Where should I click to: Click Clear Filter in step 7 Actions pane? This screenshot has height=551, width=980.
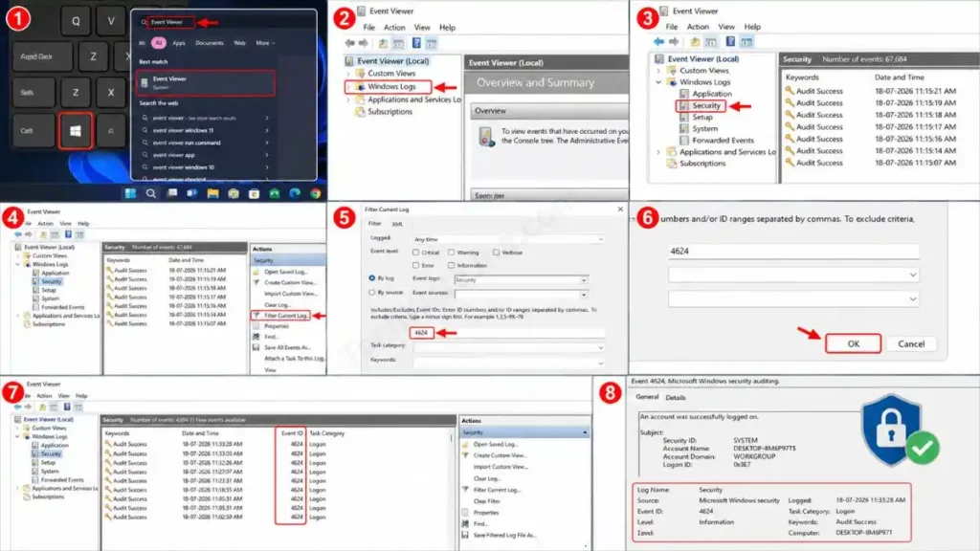[487, 501]
